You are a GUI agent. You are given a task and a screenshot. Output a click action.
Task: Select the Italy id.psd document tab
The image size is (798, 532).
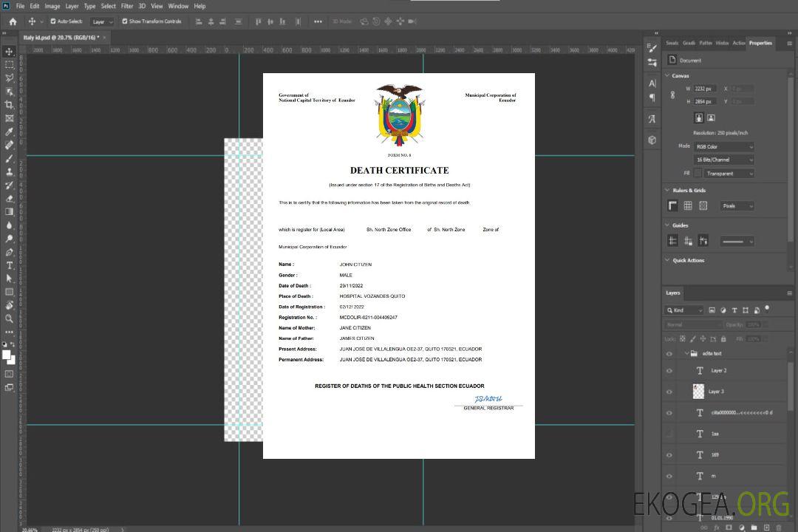point(61,38)
